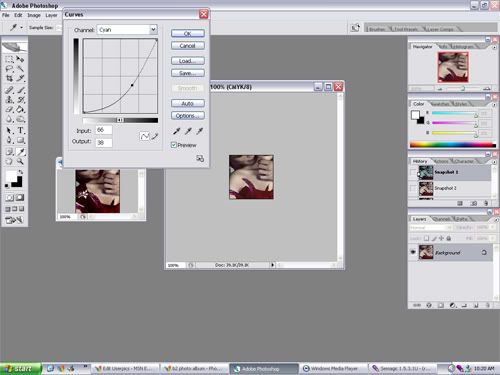The image size is (500, 375).
Task: Open History panel options menu arrow
Action: pos(494,162)
